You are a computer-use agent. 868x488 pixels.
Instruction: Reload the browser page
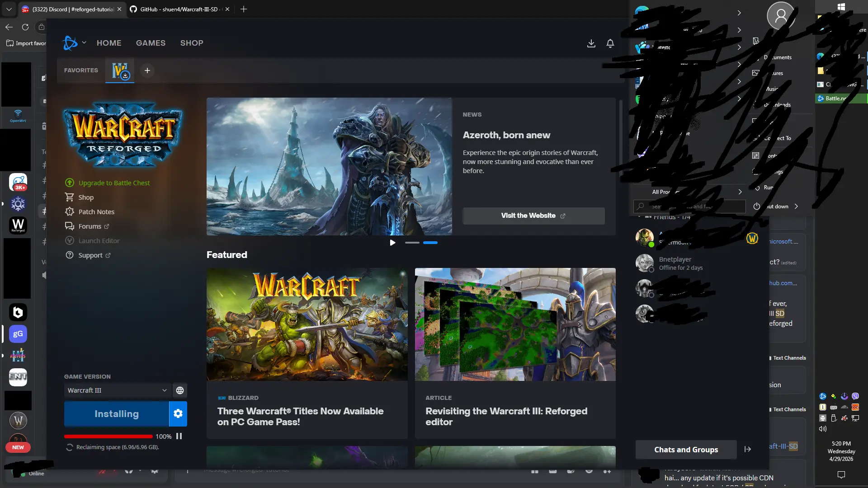pyautogui.click(x=25, y=27)
